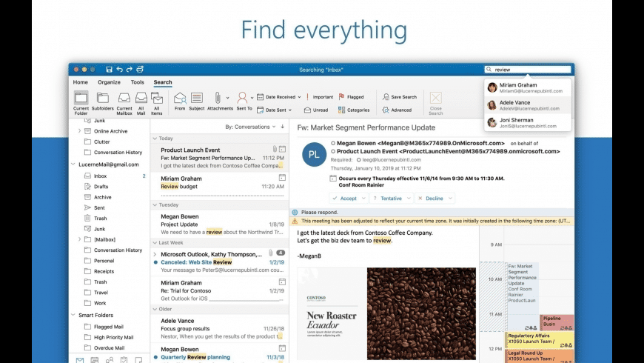The width and height of the screenshot is (644, 363).
Task: Open Product Launch Event message
Action: click(x=220, y=158)
